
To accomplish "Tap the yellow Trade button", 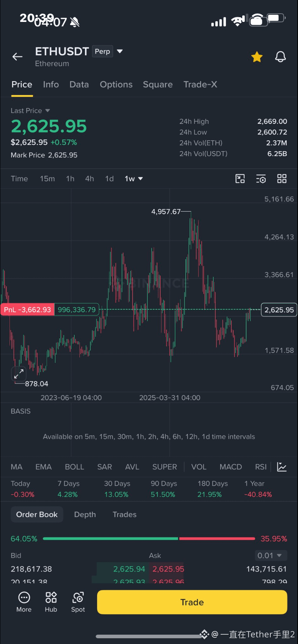I will click(192, 602).
